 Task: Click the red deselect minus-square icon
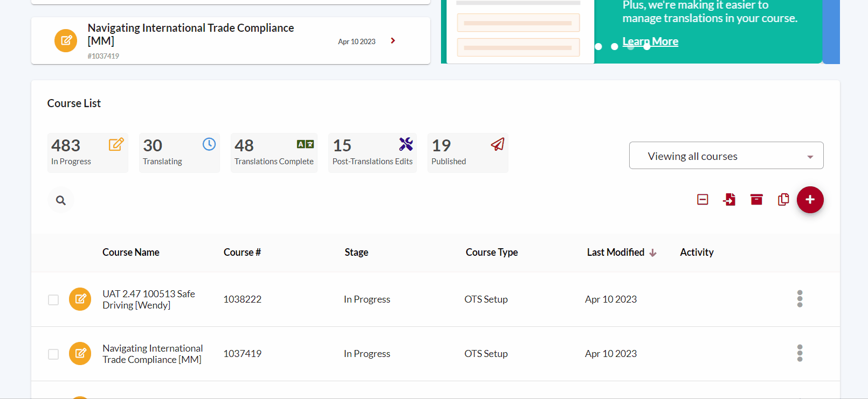click(x=702, y=200)
